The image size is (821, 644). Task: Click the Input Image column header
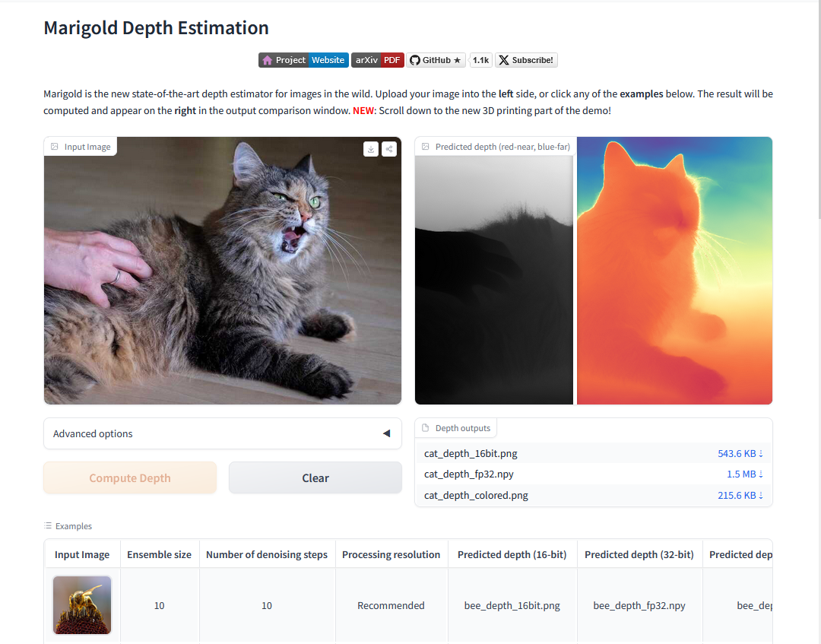pos(82,554)
